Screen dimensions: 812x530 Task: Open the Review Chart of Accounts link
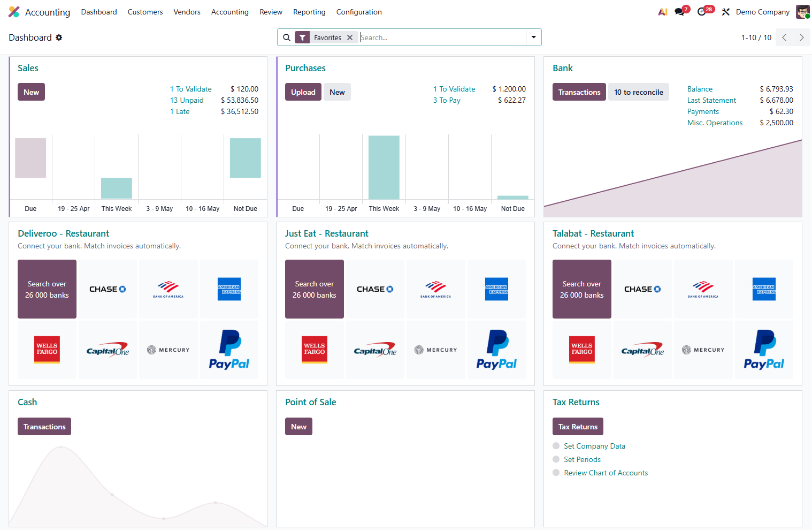coord(606,473)
